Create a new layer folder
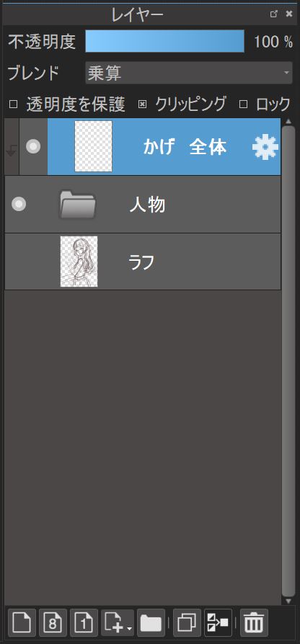 coord(151,622)
